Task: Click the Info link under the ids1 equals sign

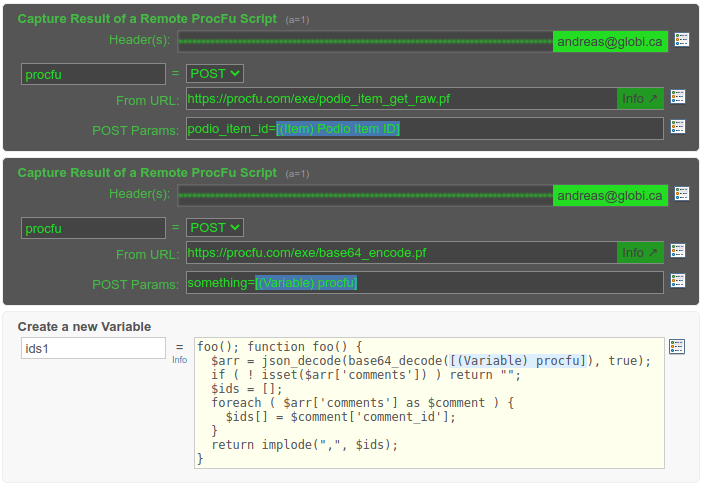Action: (x=179, y=360)
